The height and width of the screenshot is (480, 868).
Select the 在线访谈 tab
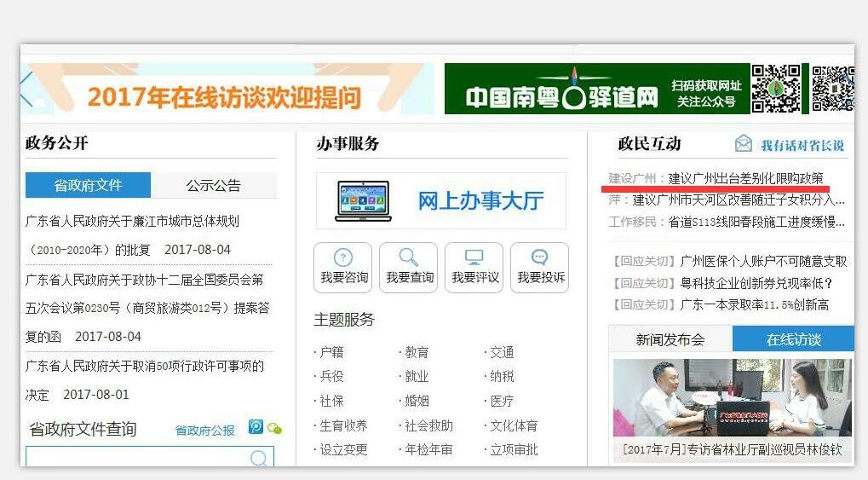(x=793, y=339)
